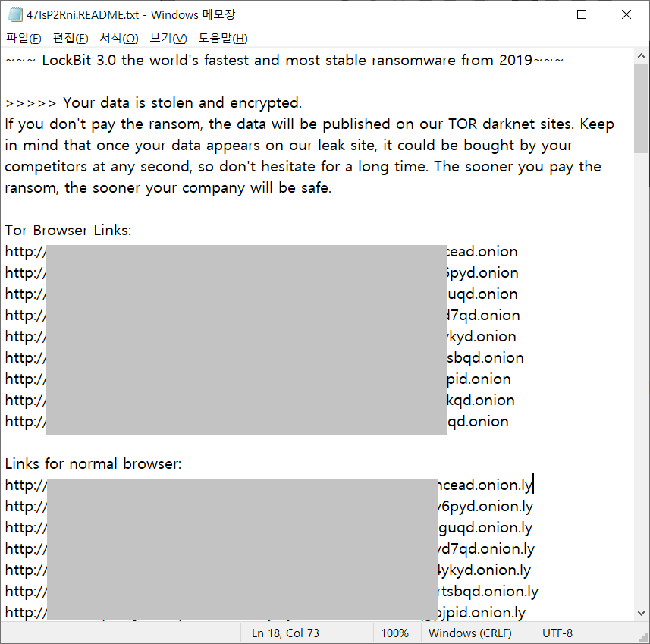Click 'UTF-8' encoding in status bar

[557, 633]
